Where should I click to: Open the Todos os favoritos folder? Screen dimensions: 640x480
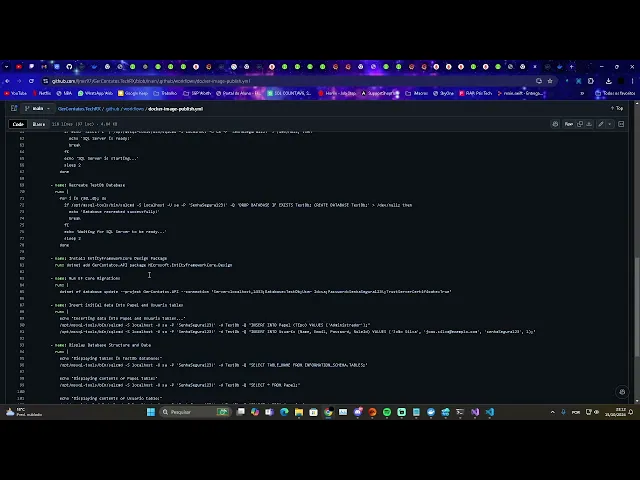[x=615, y=93]
